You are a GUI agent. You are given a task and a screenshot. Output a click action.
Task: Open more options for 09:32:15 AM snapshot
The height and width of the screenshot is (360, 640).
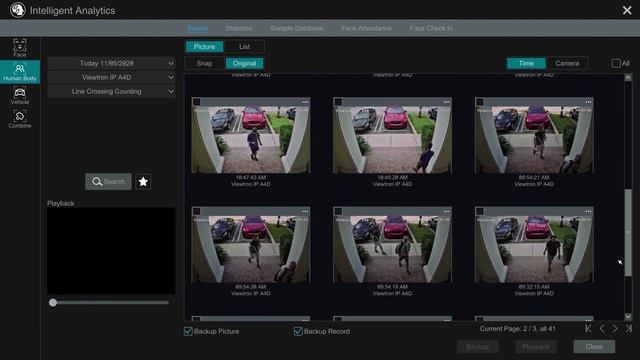588,211
